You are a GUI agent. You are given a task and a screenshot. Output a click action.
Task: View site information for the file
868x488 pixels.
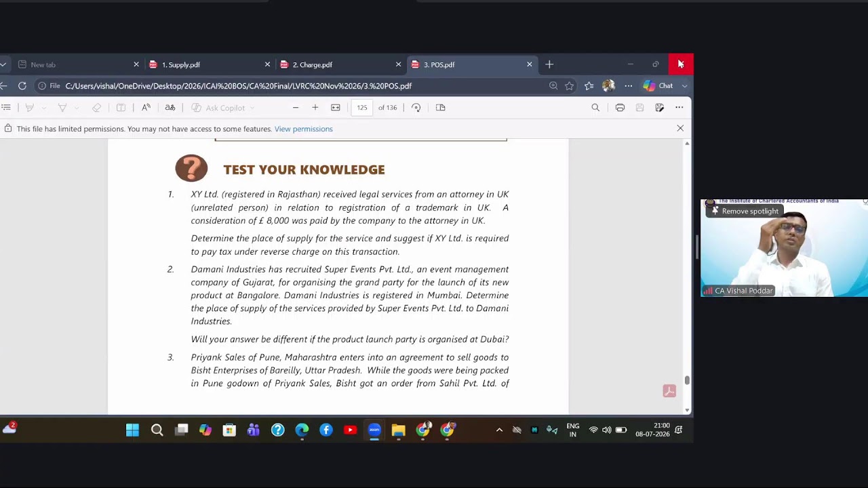50,86
